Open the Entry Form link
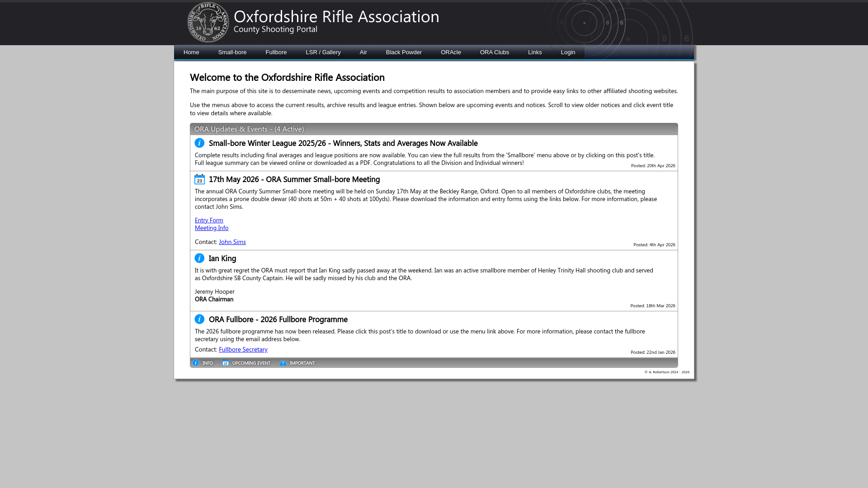The height and width of the screenshot is (488, 868). tap(209, 221)
